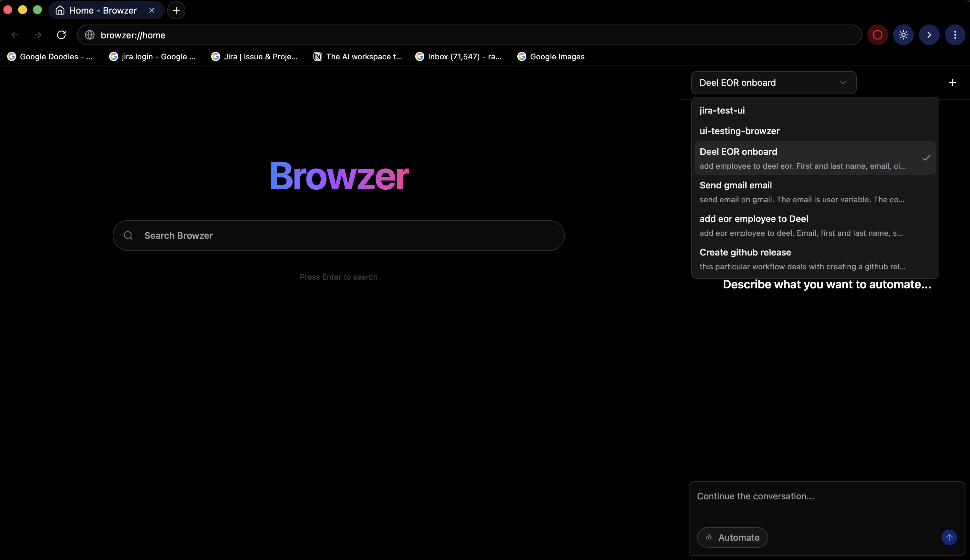
Task: Click the upward arrow send button
Action: [949, 537]
